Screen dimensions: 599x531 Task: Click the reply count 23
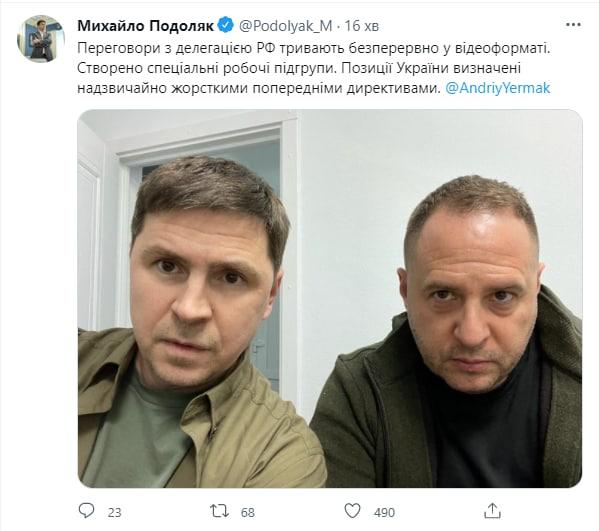[x=114, y=512]
